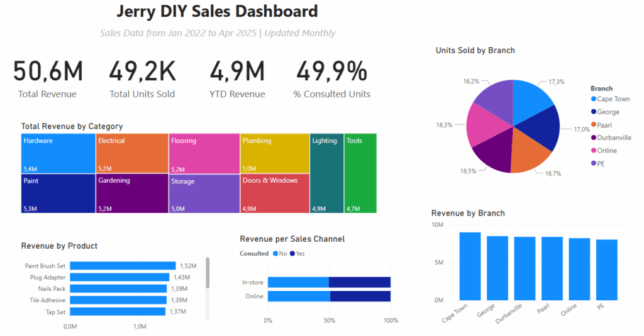Select the Paarl legend marker
Screen dimensions: 644x336
pos(594,125)
